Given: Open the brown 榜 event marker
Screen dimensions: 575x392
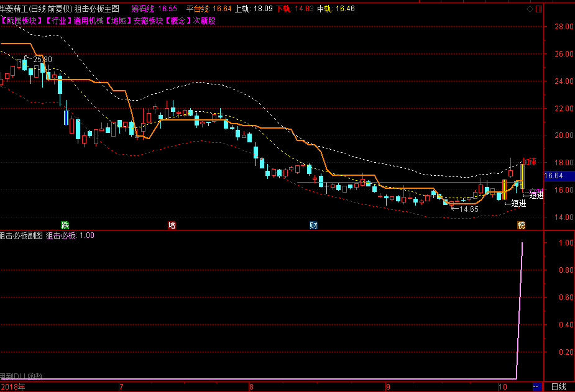Looking at the screenshot, I should point(521,225).
